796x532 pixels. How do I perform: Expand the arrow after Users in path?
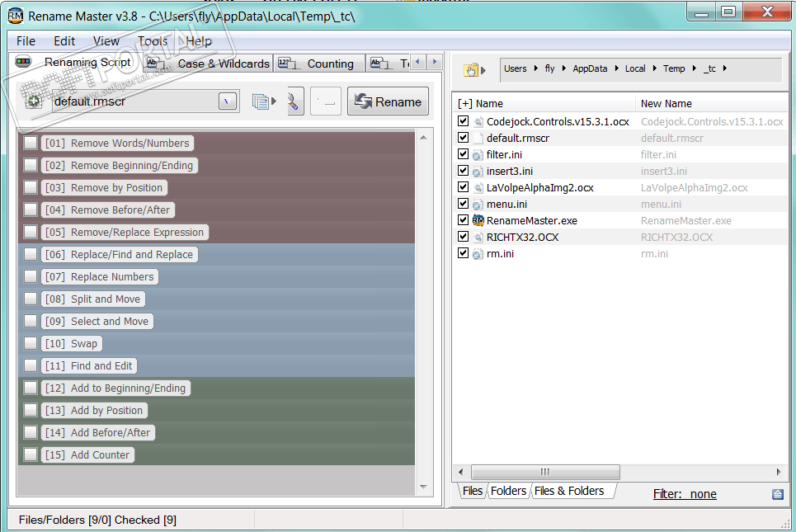click(x=536, y=68)
